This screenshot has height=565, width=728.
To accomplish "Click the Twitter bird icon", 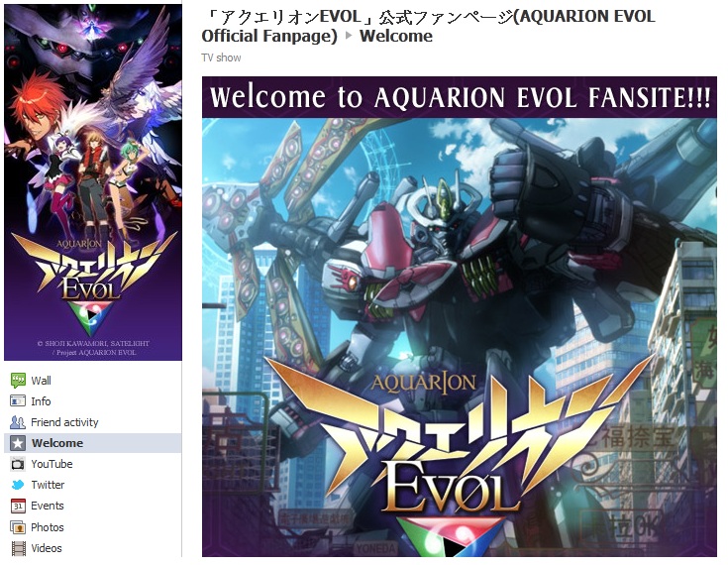I will 18,485.
